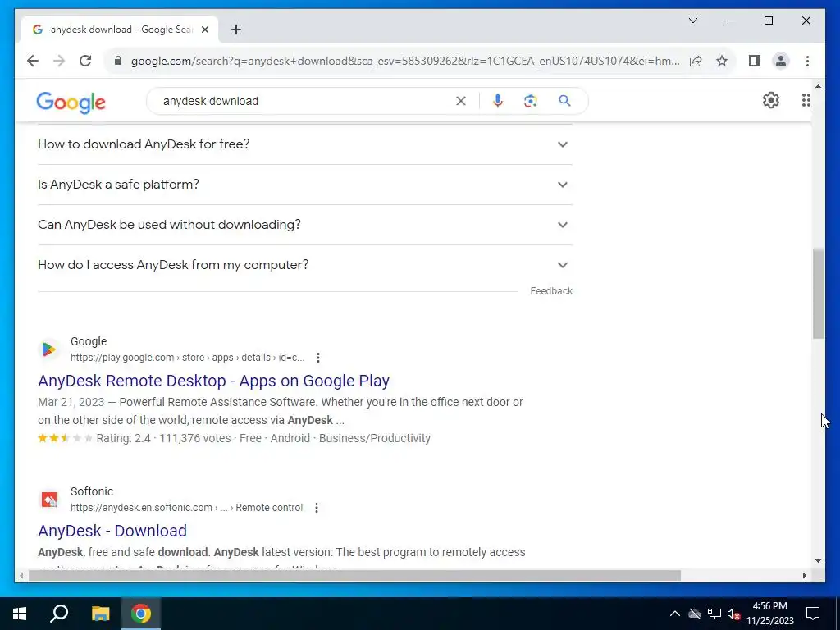Image resolution: width=840 pixels, height=630 pixels.
Task: Start voice search with microphone
Action: pyautogui.click(x=498, y=101)
